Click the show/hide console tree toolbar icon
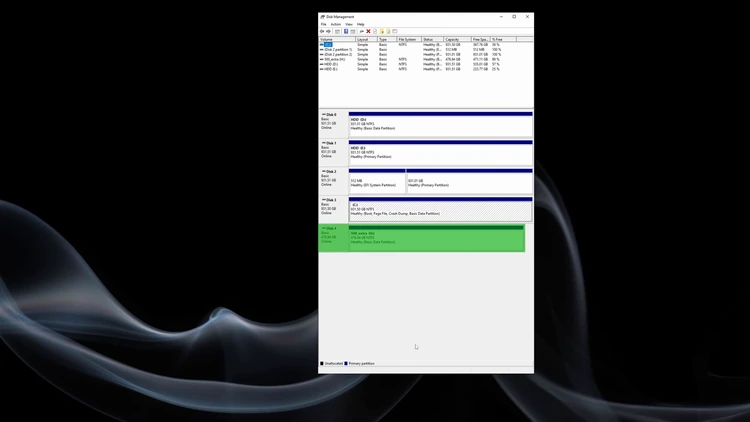 [337, 31]
